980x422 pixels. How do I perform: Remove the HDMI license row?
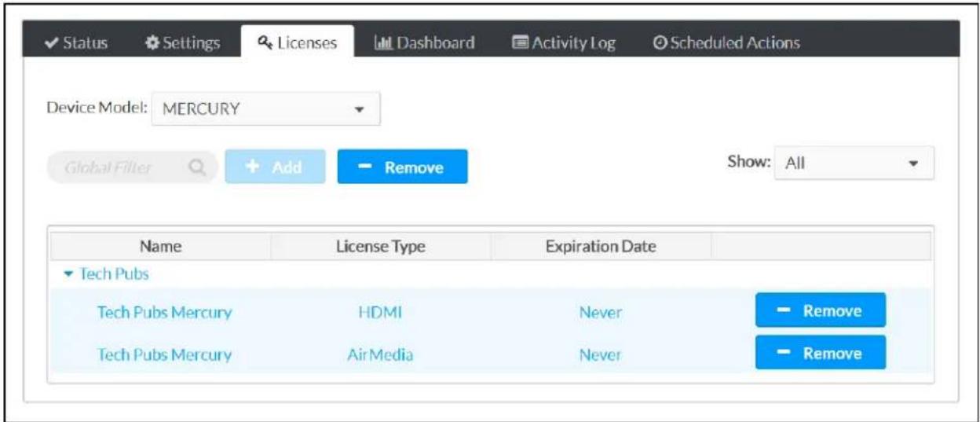[821, 310]
